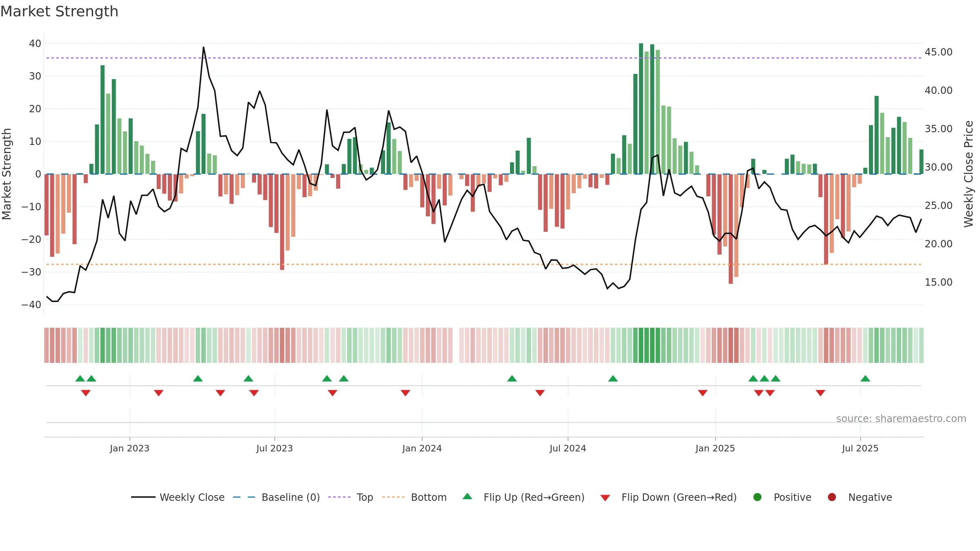Click the left axis 10 tick label
The image size is (980, 551).
tap(35, 141)
